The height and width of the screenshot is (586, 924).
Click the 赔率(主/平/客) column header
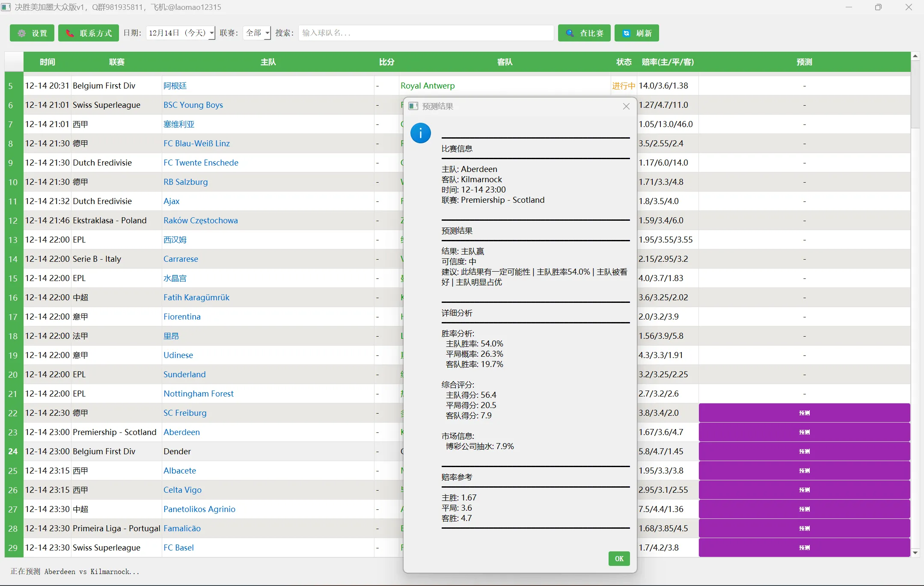click(x=668, y=62)
